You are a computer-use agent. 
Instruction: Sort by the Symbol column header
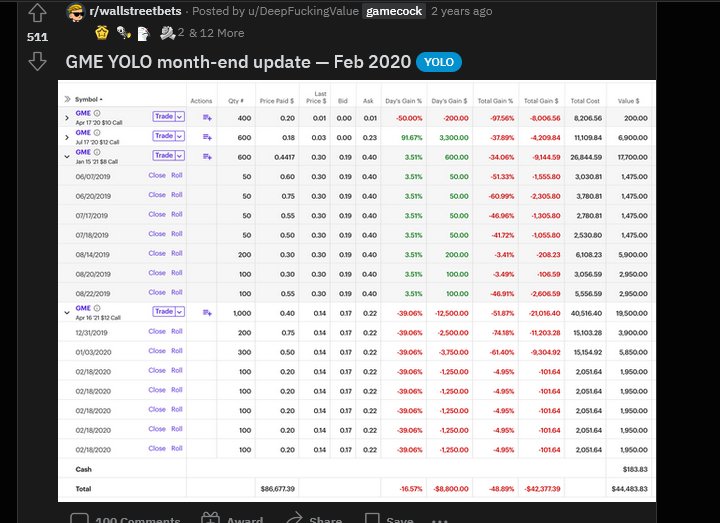pos(89,99)
